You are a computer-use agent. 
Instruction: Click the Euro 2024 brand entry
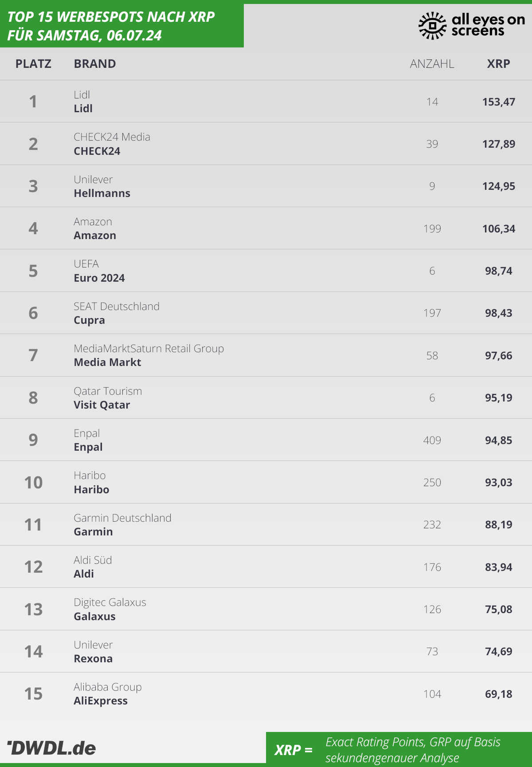click(99, 278)
